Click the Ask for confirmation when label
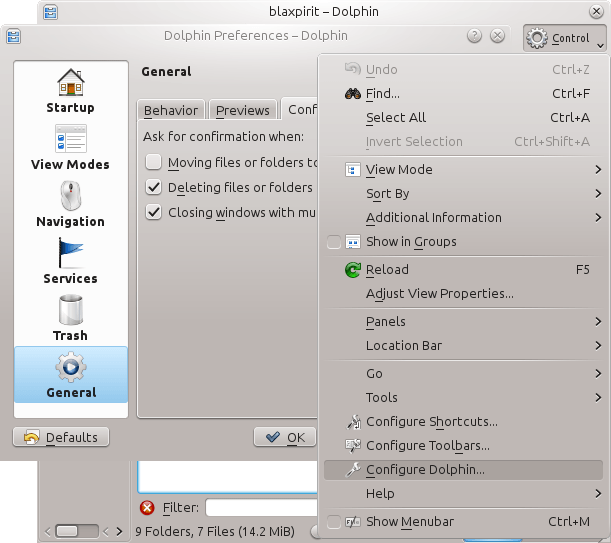 pos(223,136)
